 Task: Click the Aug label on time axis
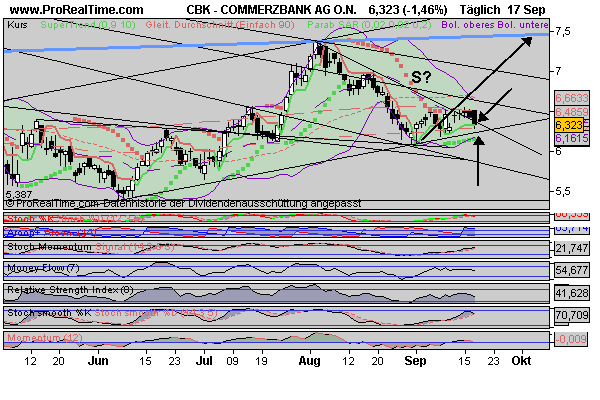click(x=309, y=361)
